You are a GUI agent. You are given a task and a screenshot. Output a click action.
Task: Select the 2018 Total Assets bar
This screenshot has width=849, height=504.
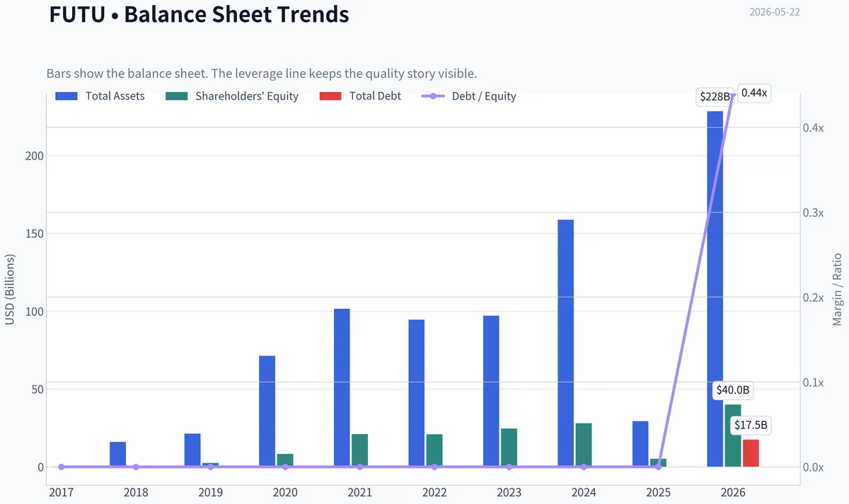pos(118,455)
